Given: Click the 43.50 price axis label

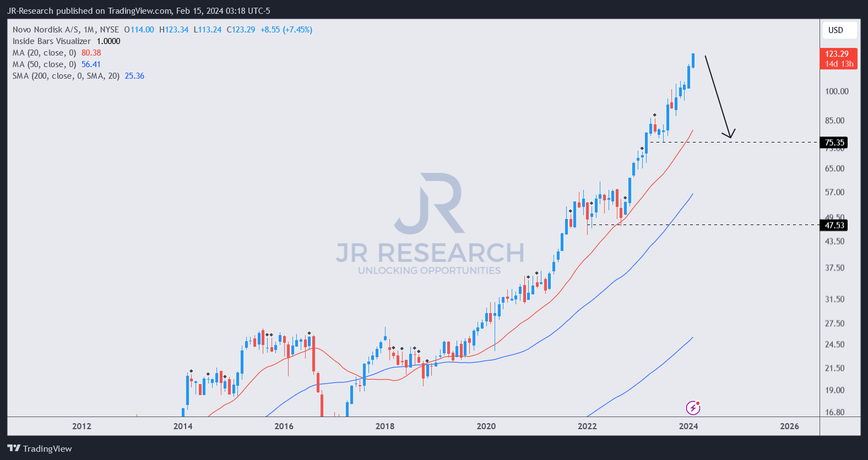Looking at the screenshot, I should pyautogui.click(x=834, y=242).
